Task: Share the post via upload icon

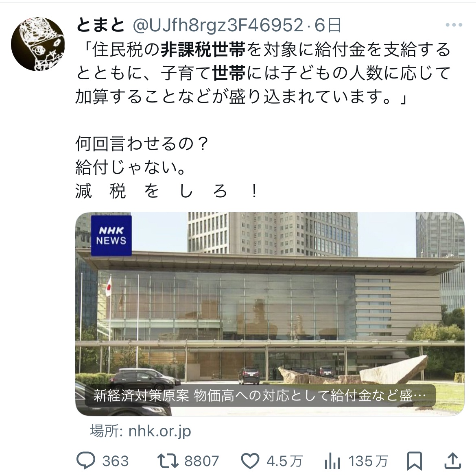Action: click(453, 460)
